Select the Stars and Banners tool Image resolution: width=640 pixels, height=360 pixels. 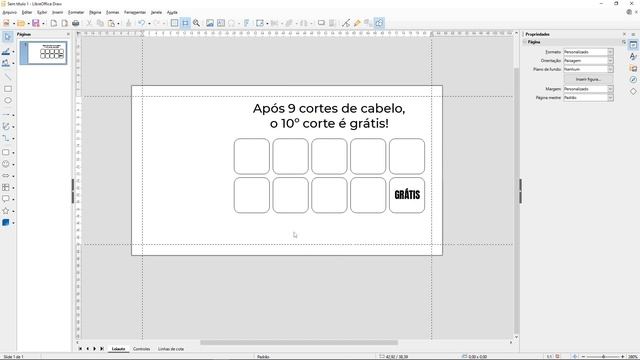pos(6,211)
